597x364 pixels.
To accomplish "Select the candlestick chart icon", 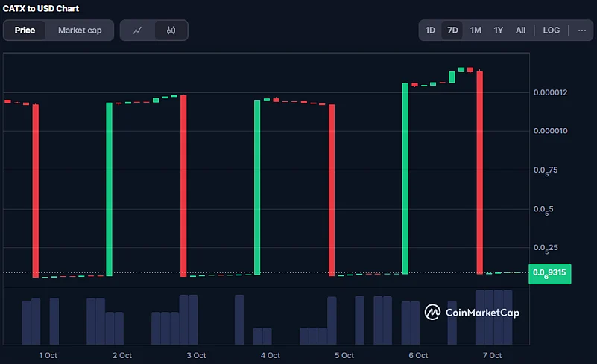I will tap(171, 31).
